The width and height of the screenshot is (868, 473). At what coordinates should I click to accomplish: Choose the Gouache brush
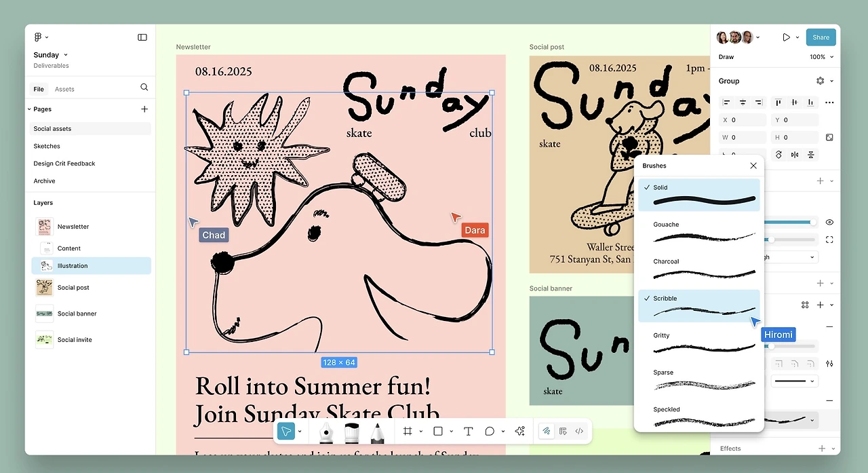[x=699, y=231]
